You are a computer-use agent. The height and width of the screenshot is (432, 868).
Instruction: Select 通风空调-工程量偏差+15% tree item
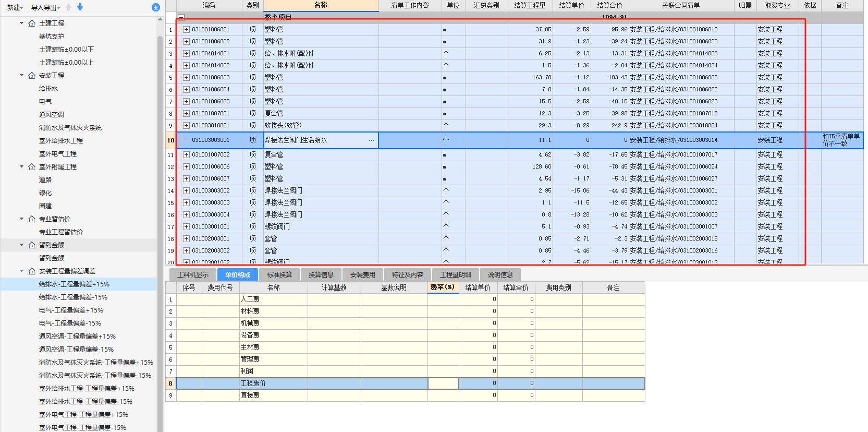[x=77, y=336]
